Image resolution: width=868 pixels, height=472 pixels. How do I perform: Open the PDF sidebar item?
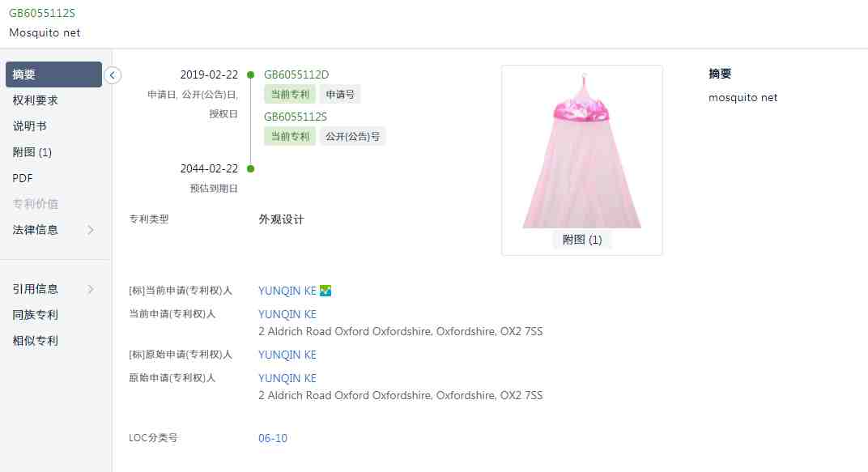click(23, 178)
